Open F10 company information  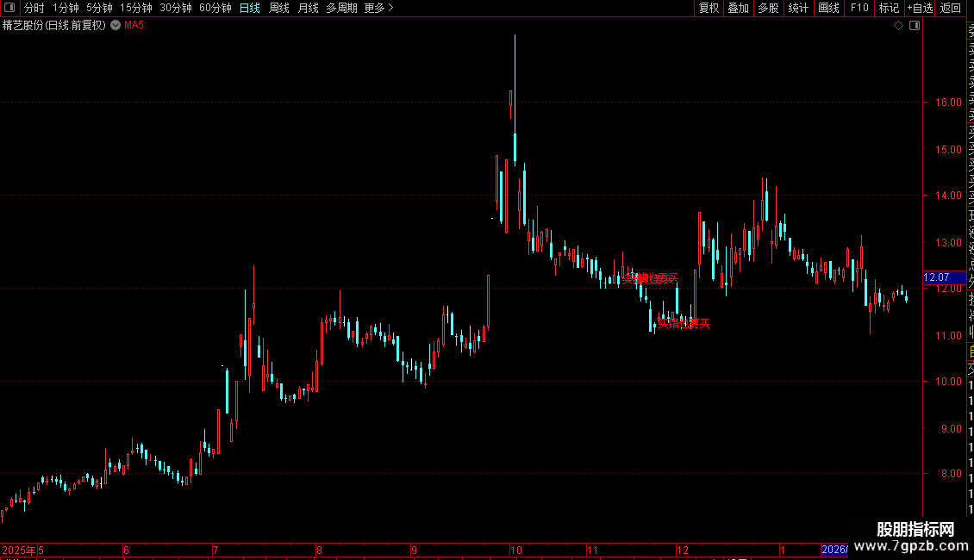[859, 8]
